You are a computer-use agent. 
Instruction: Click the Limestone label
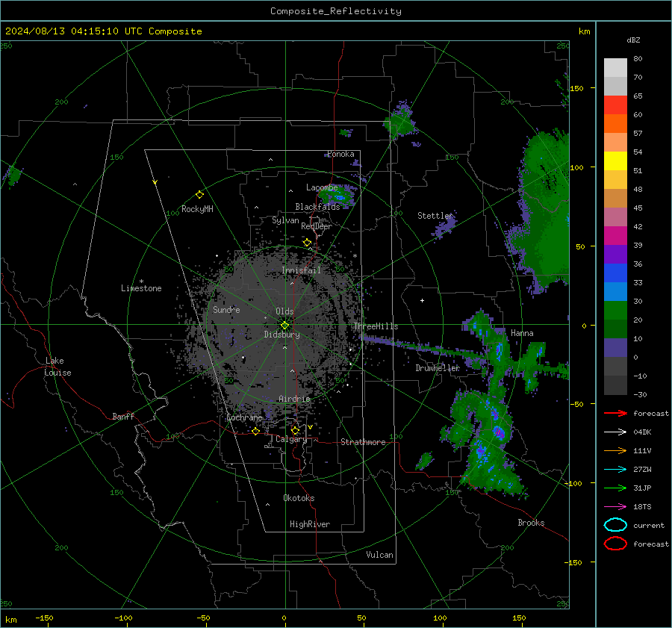click(141, 288)
